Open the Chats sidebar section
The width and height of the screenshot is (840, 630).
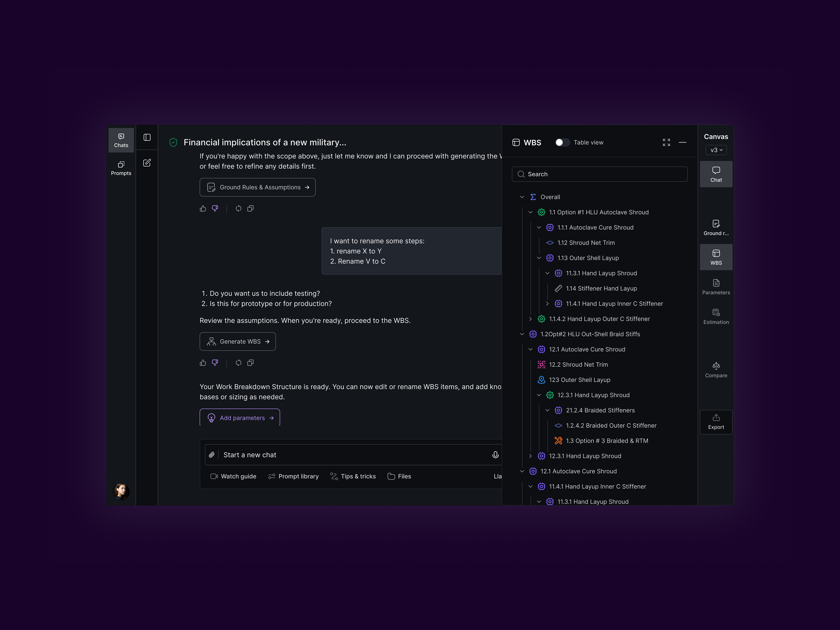coord(121,140)
